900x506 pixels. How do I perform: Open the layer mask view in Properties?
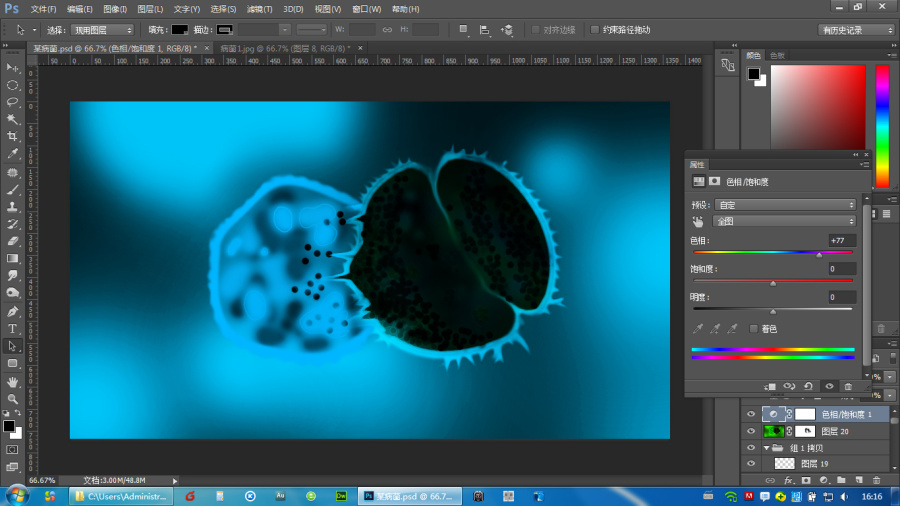(715, 181)
